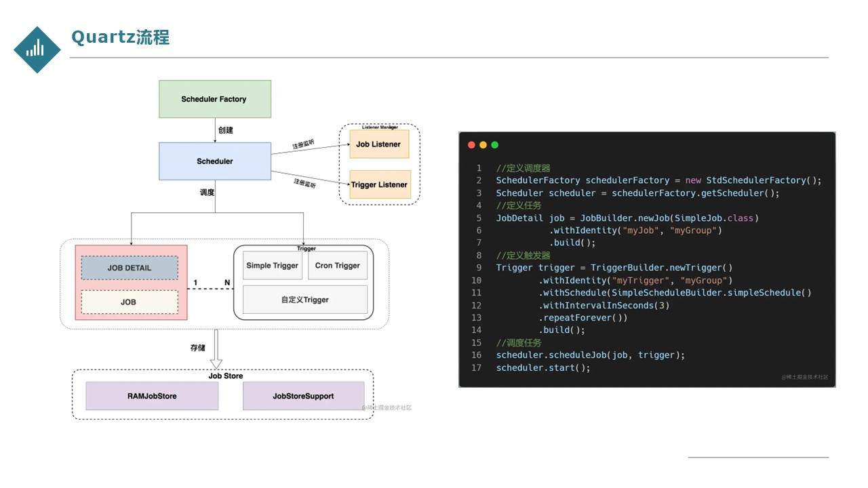Select the RAMJobStore box
Screen dimensions: 868x488
152,396
